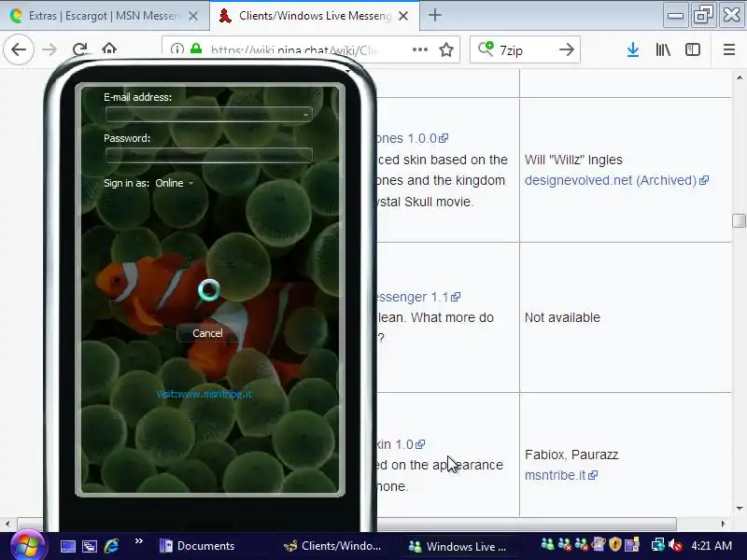Open the skin link ending in 'ssenger 1.1'
Viewport: 747px width, 560px height.
(x=418, y=297)
